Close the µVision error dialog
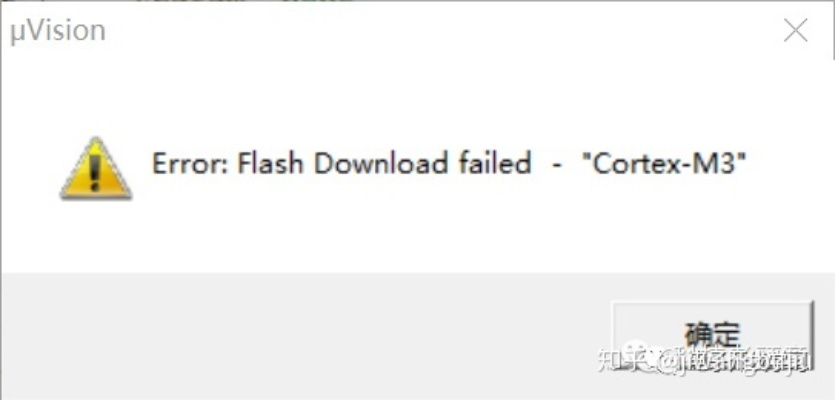 point(796,31)
